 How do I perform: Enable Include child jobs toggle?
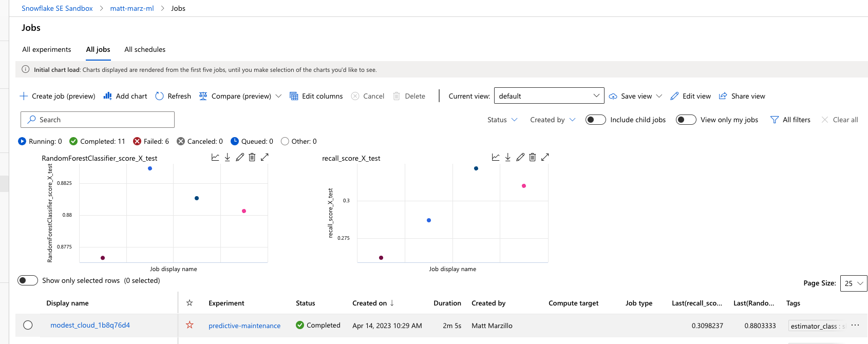point(595,120)
